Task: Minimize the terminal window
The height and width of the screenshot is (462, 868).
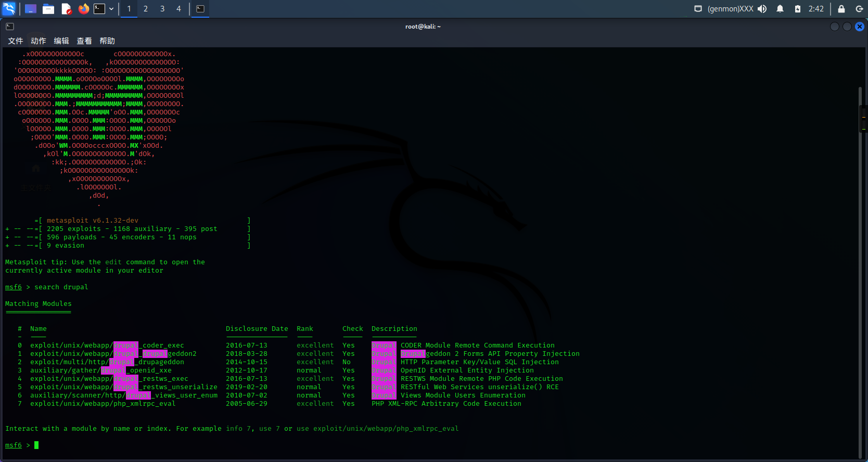Action: tap(835, 27)
